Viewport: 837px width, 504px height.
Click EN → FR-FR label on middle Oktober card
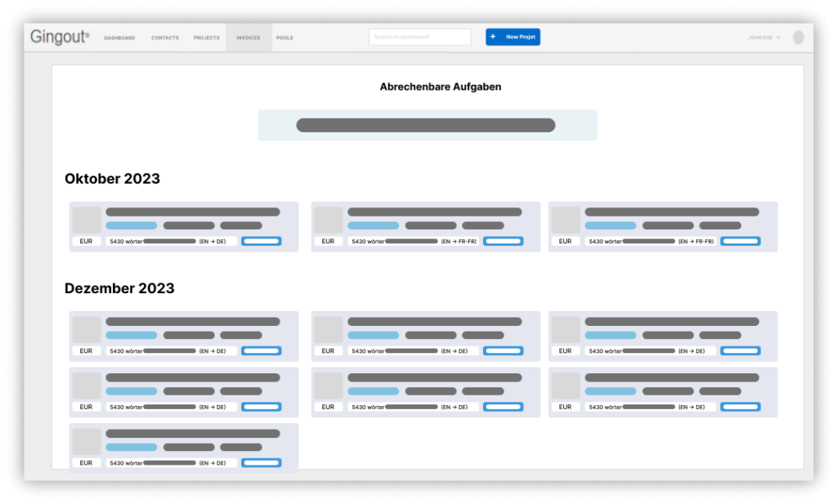(x=459, y=242)
